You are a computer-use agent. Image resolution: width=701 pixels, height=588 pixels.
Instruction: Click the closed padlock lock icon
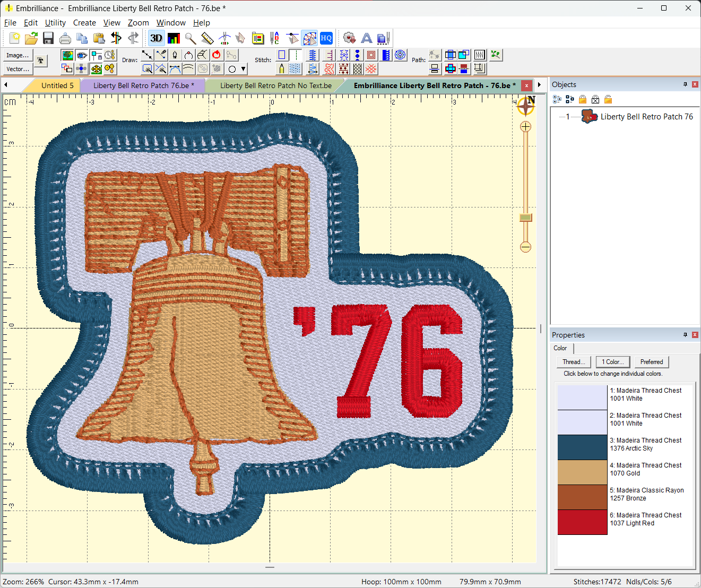[583, 99]
